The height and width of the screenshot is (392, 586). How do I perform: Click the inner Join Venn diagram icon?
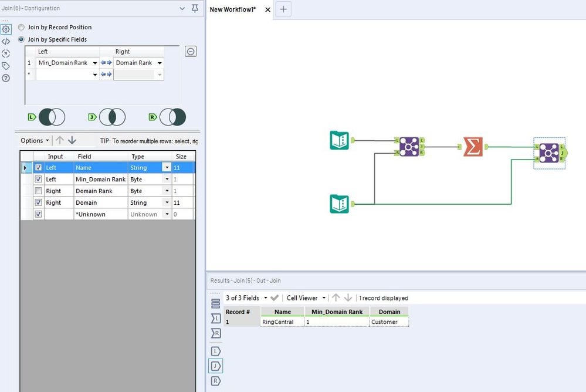coord(112,117)
